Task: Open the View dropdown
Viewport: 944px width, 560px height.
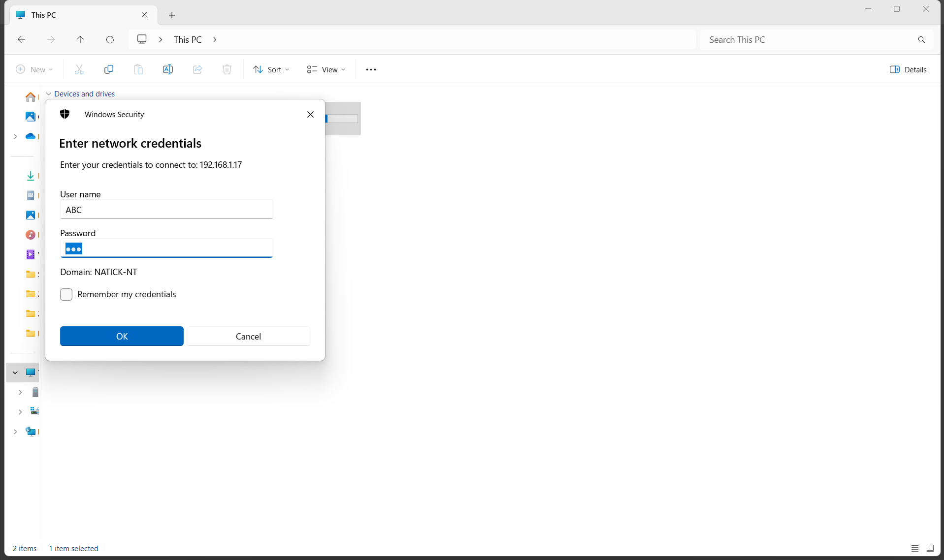Action: 325,69
